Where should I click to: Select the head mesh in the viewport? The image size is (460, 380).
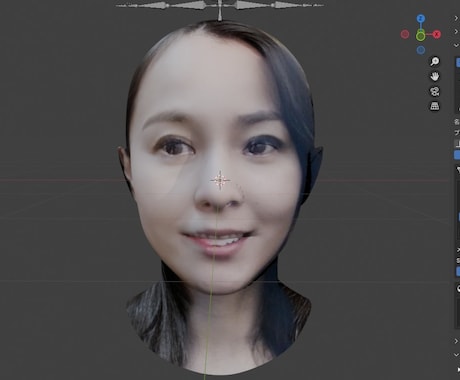click(x=220, y=197)
